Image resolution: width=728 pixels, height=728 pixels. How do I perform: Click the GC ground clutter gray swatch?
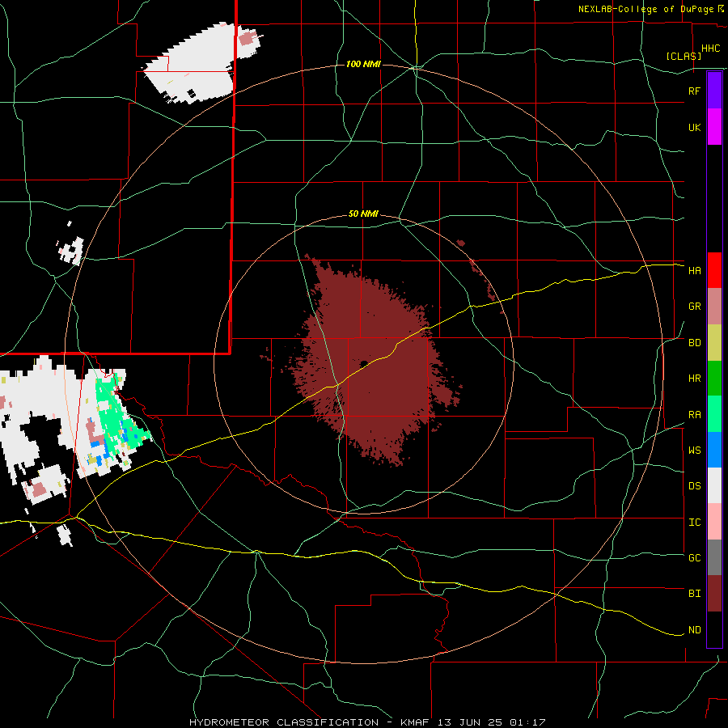(x=714, y=557)
